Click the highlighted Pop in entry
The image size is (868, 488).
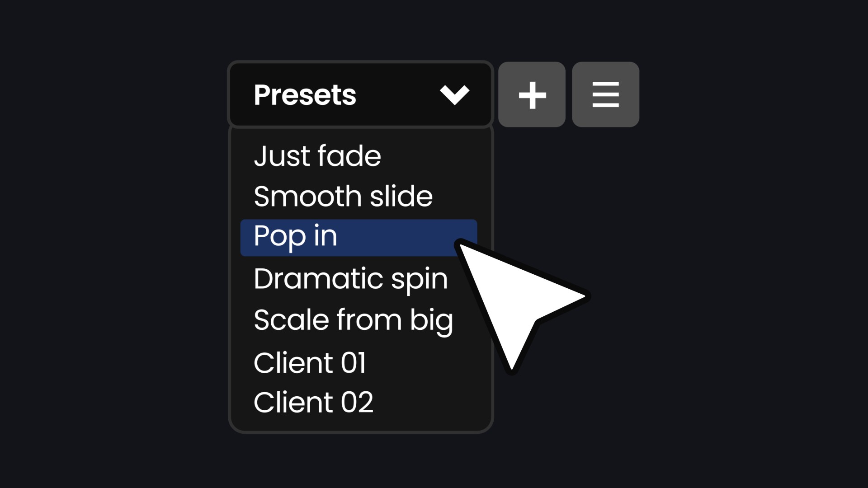point(296,237)
